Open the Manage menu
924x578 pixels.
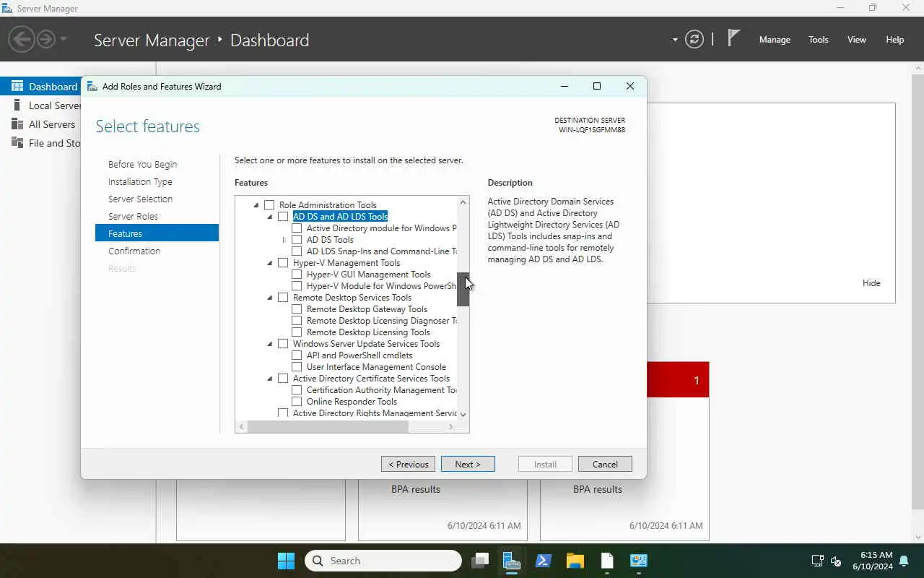click(x=775, y=40)
